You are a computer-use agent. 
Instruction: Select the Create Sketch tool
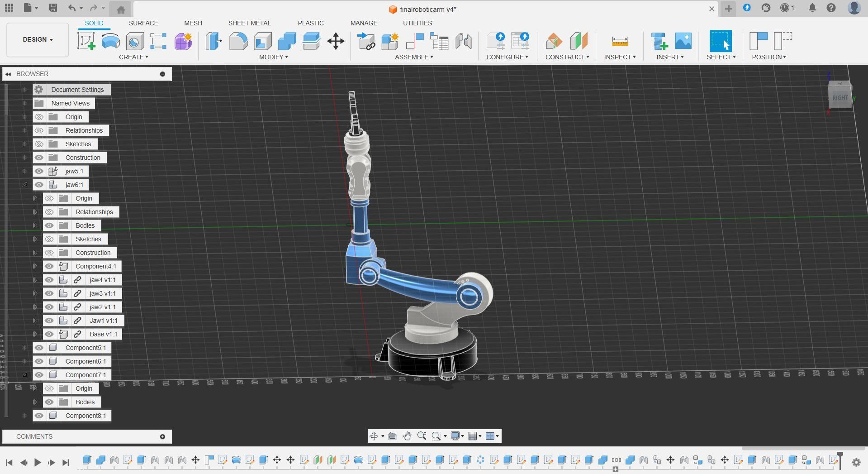pyautogui.click(x=86, y=41)
